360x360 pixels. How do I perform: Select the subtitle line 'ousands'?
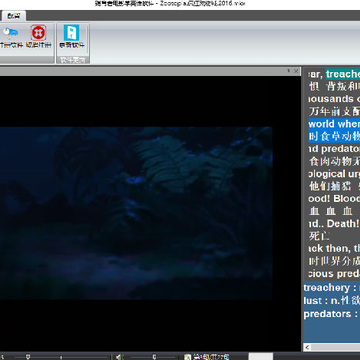(x=334, y=99)
